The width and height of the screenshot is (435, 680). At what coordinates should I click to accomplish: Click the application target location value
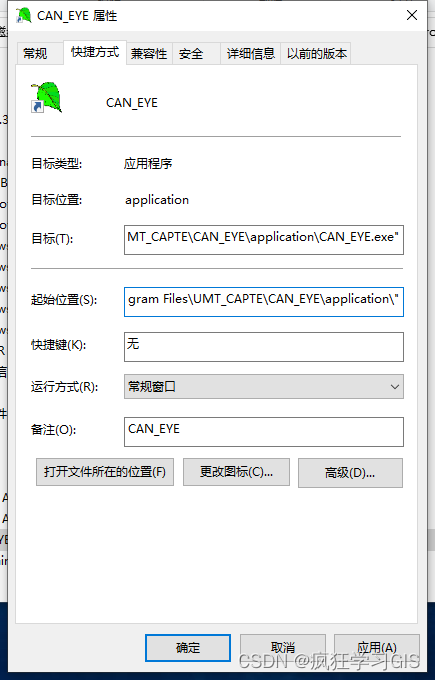click(157, 200)
